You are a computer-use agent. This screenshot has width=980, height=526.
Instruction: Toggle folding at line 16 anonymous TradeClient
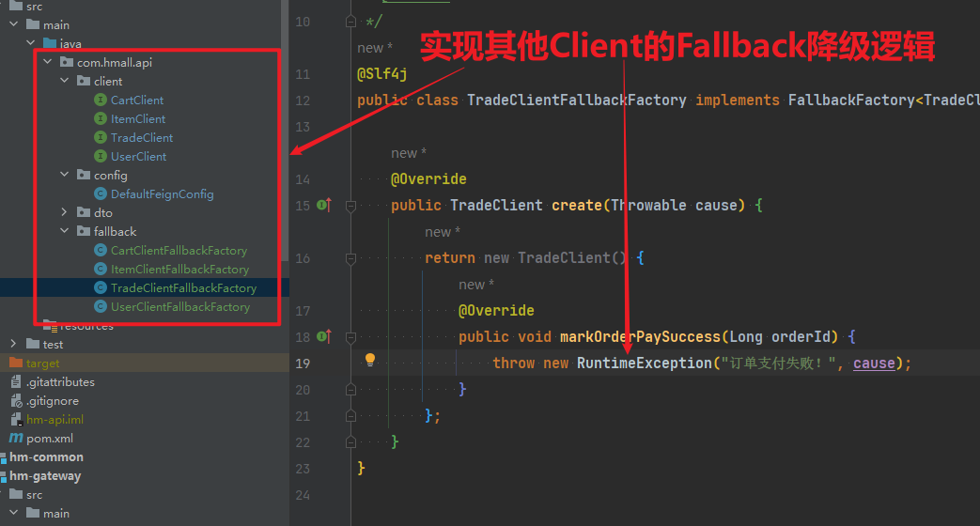[350, 257]
